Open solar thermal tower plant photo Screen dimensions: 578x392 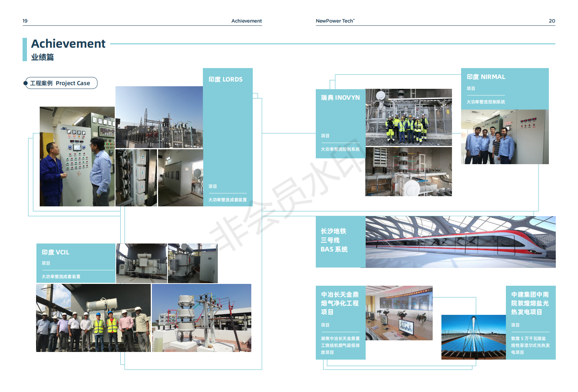click(473, 337)
